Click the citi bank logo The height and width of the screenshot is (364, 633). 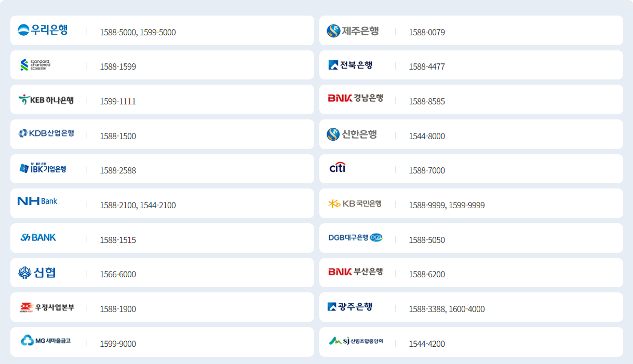(x=338, y=167)
